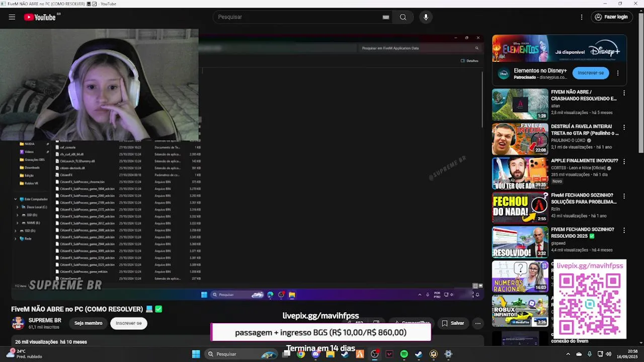Click the allan channel name
Viewport: 644px width, 362px height.
(555, 106)
